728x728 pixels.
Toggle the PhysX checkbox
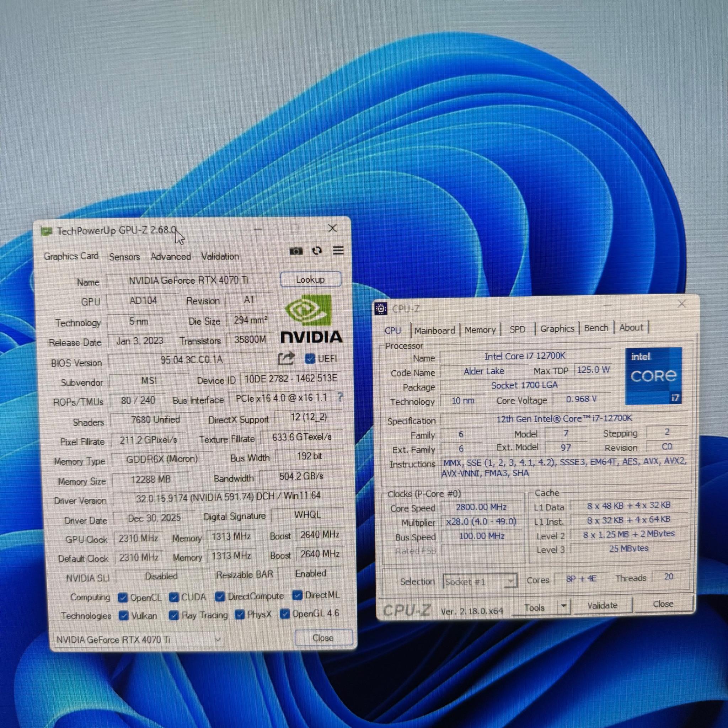pos(240,615)
